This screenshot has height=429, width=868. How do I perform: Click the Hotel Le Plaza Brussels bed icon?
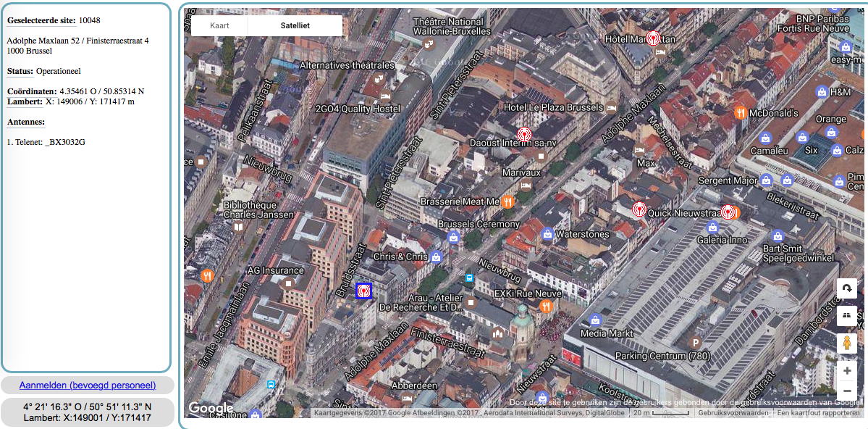click(611, 107)
